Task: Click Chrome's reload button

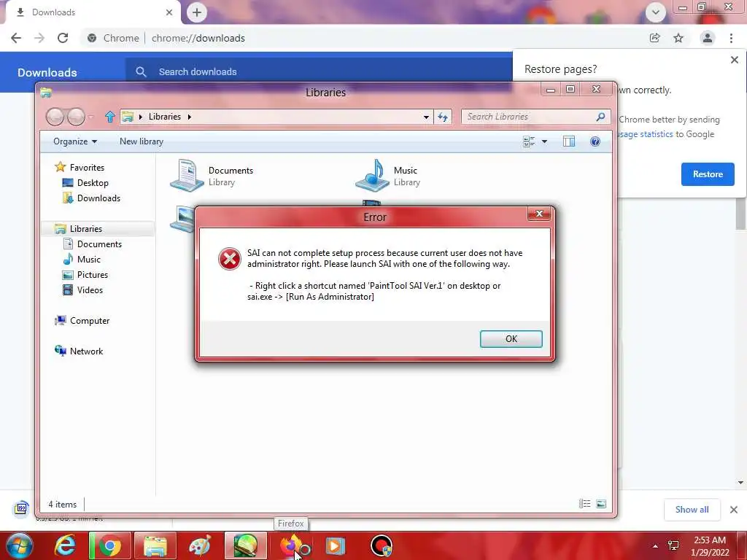Action: point(63,38)
